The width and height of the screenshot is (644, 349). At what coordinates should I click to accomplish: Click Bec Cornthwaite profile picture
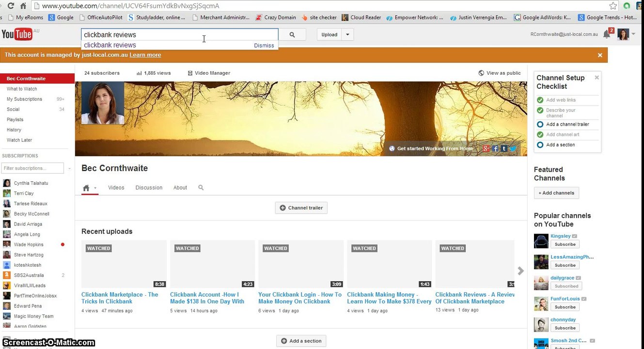(x=103, y=103)
